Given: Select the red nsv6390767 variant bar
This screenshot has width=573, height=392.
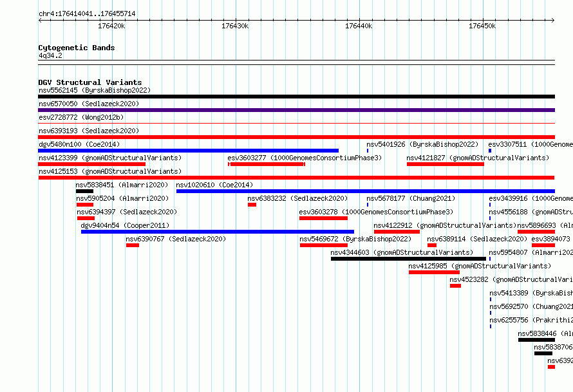Looking at the screenshot, I should 133,245.
